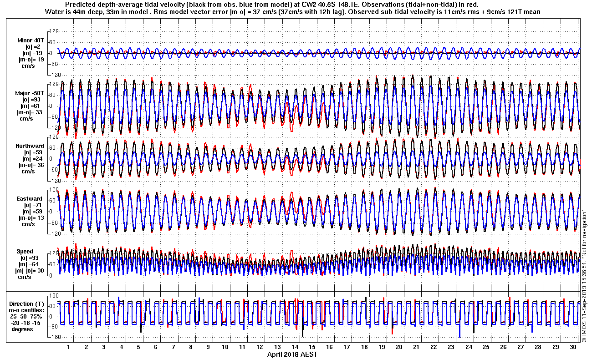Click the '120' top tick of the Minor panel axis
Screen dimensions: 592x364
point(54,31)
